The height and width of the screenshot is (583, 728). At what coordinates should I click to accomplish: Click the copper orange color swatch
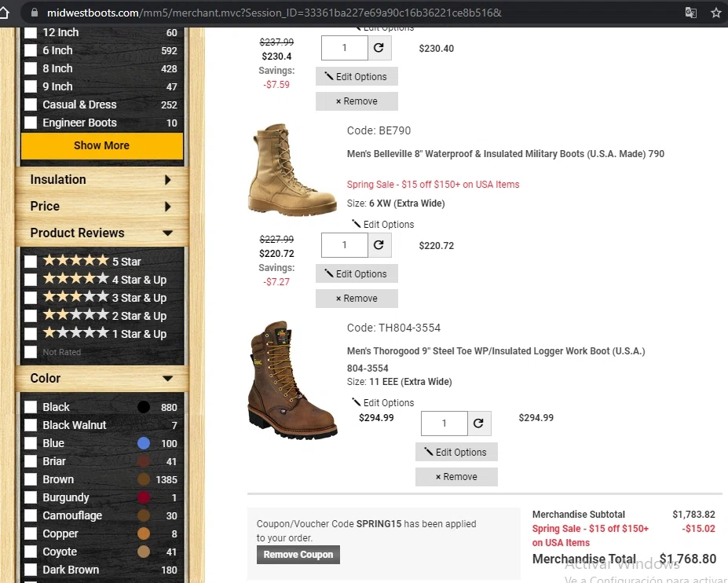click(x=144, y=534)
